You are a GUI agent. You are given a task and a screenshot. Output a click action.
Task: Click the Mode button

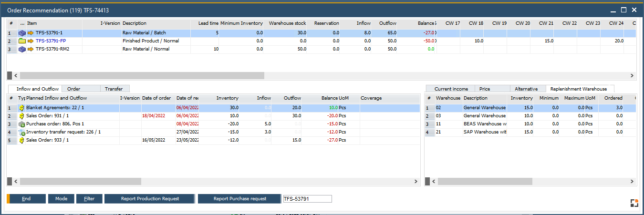(x=61, y=199)
